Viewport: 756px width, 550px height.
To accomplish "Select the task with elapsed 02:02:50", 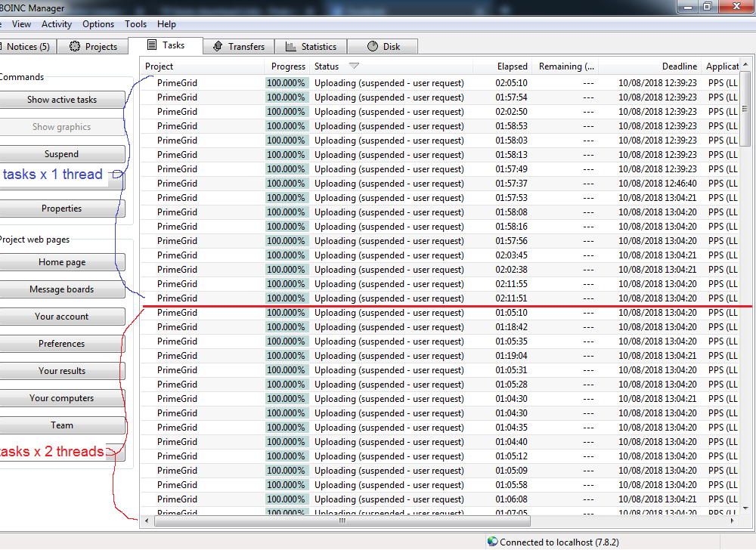I will (440, 112).
